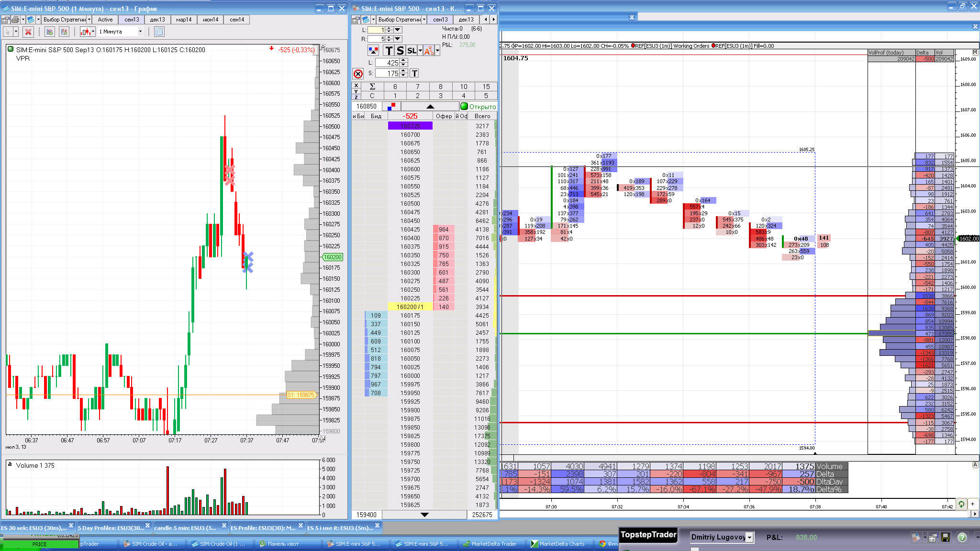Image resolution: width=980 pixels, height=551 pixels.
Task: Click the plus button at footprint chart corner
Action: click(x=972, y=504)
